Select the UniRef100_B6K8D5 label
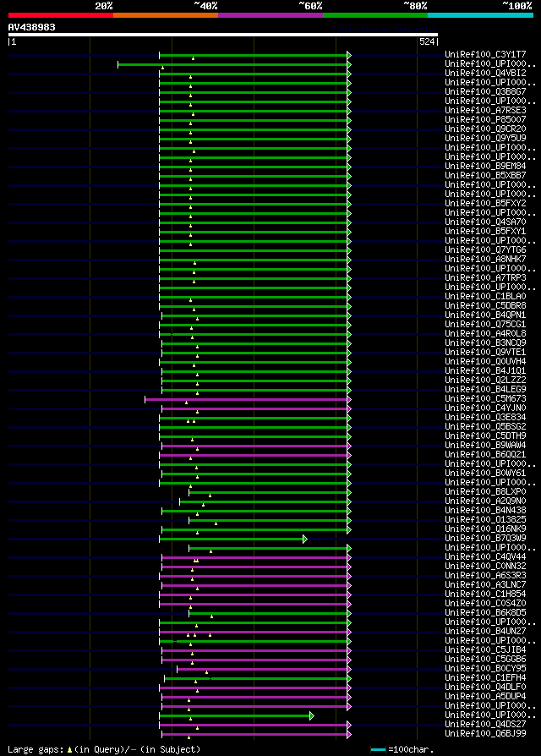This screenshot has height=756, width=541. (485, 613)
